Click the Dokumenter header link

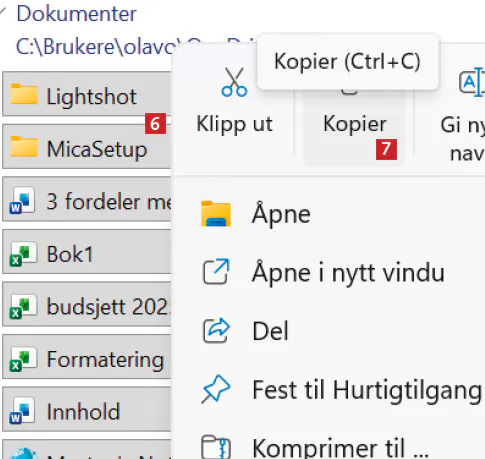pos(76,14)
